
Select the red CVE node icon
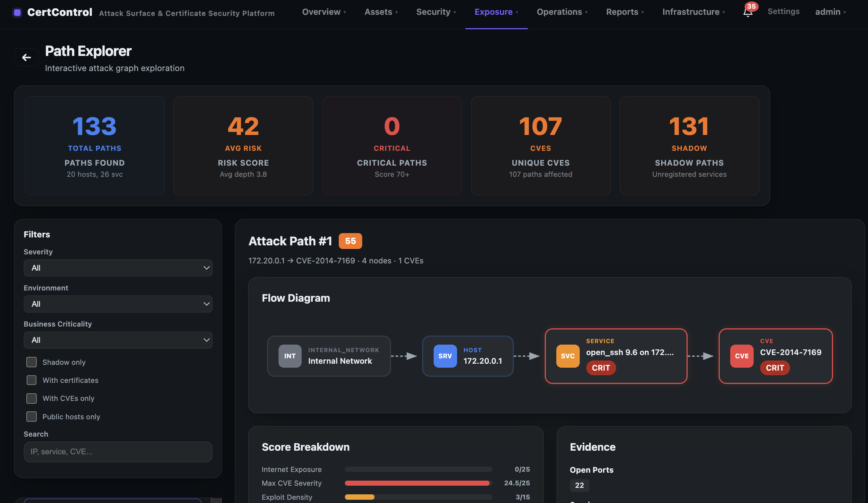pyautogui.click(x=741, y=356)
